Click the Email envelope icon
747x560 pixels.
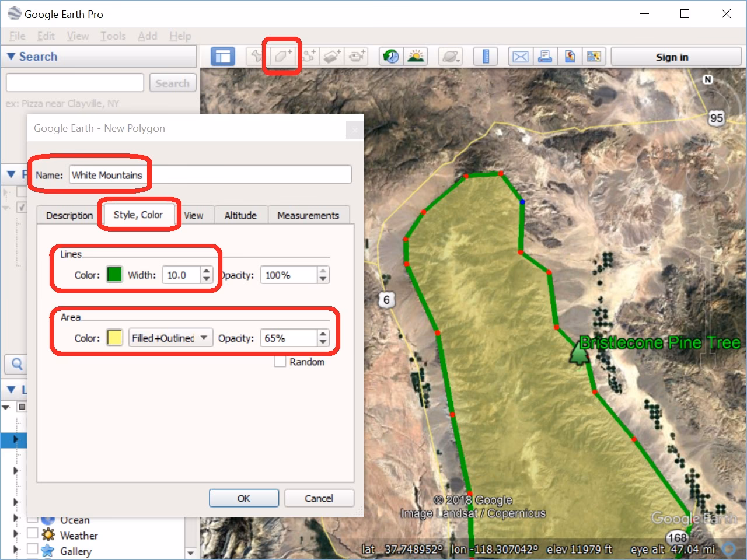(520, 57)
